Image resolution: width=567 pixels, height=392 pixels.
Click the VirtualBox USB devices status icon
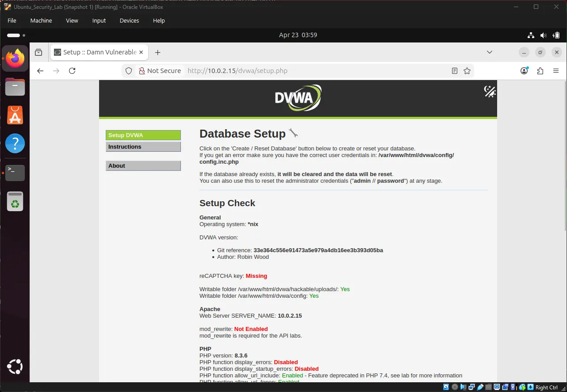pos(479,387)
